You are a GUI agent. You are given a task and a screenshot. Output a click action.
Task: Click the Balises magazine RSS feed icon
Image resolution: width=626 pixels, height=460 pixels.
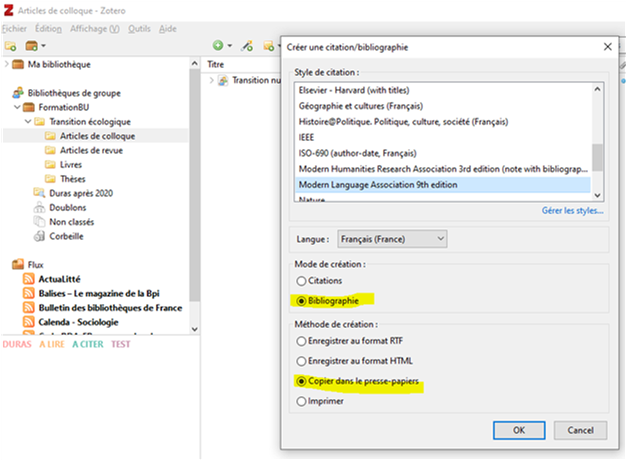(x=28, y=293)
